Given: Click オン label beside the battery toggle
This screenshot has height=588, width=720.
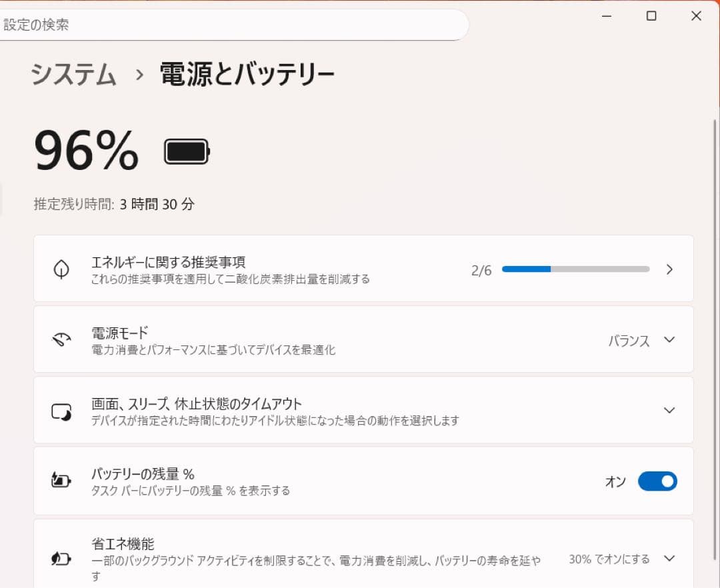Looking at the screenshot, I should [x=615, y=481].
